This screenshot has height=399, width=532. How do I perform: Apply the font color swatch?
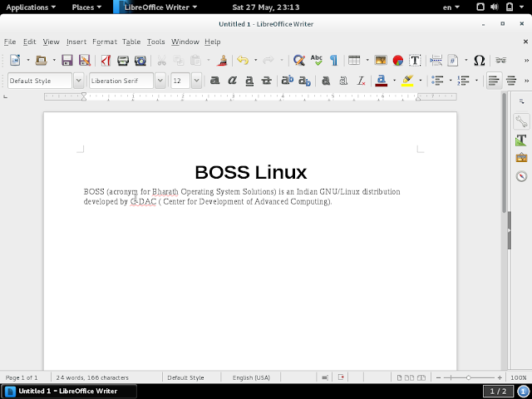pyautogui.click(x=382, y=81)
